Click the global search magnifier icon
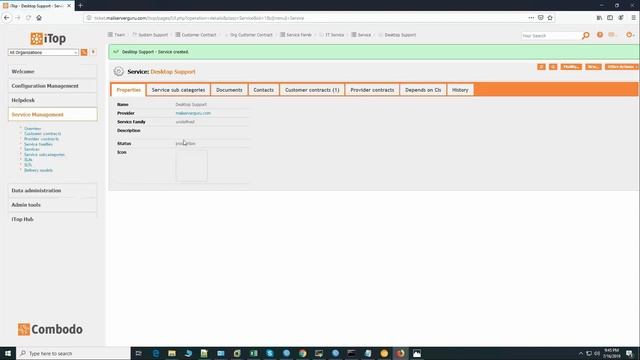Image resolution: width=640 pixels, height=360 pixels. pyautogui.click(x=586, y=36)
